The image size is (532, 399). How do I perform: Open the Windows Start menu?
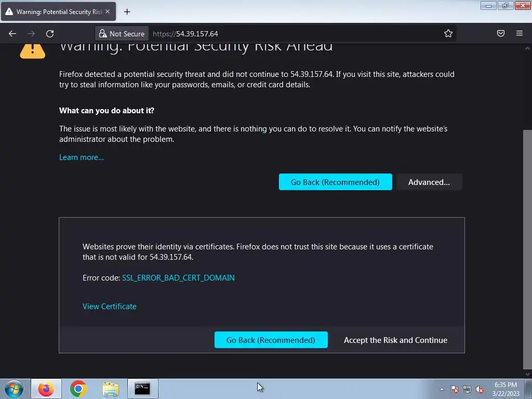tap(14, 389)
